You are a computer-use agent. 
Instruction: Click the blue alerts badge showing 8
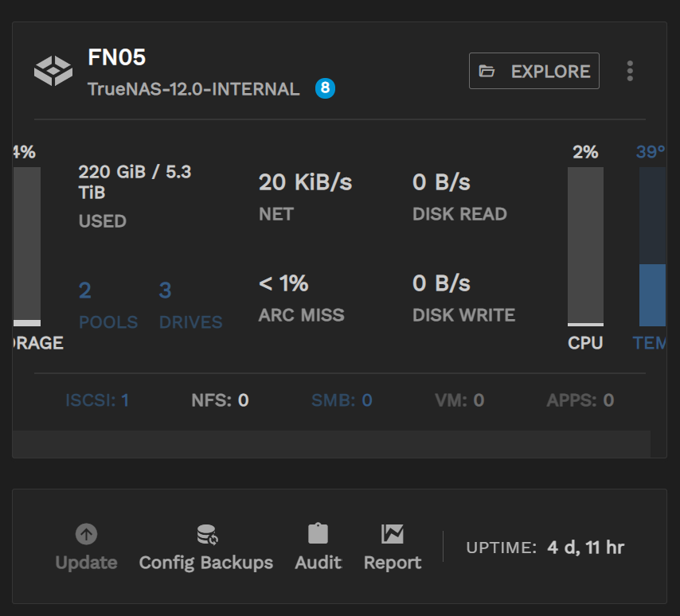325,88
